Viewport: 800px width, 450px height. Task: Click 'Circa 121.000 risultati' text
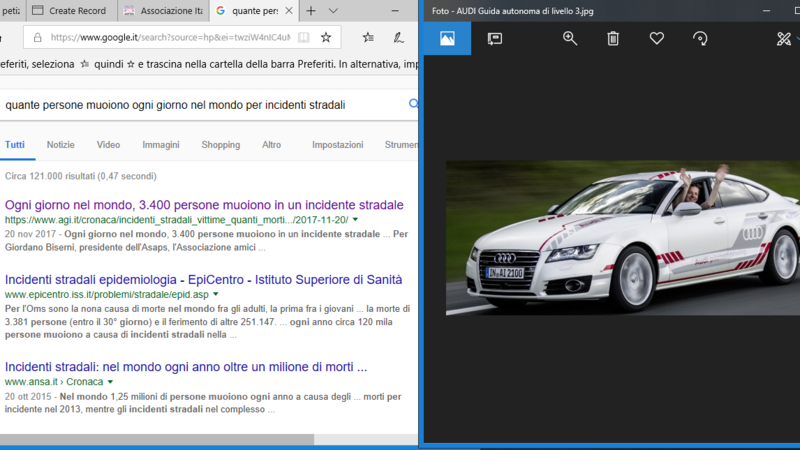[81, 176]
